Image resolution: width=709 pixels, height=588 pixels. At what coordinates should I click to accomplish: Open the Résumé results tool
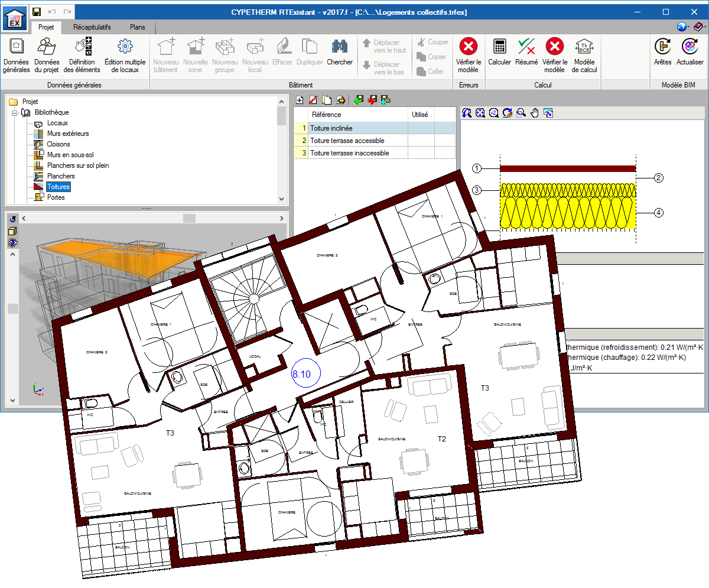(x=526, y=52)
